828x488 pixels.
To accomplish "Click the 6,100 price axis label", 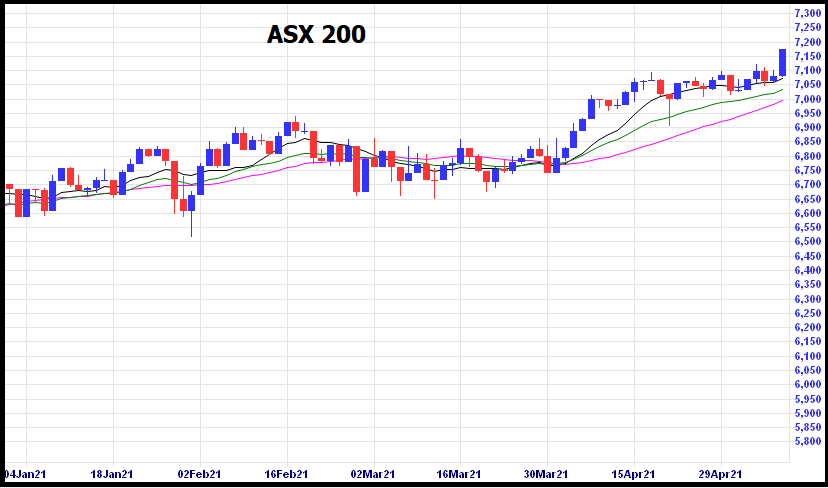I will pos(808,355).
